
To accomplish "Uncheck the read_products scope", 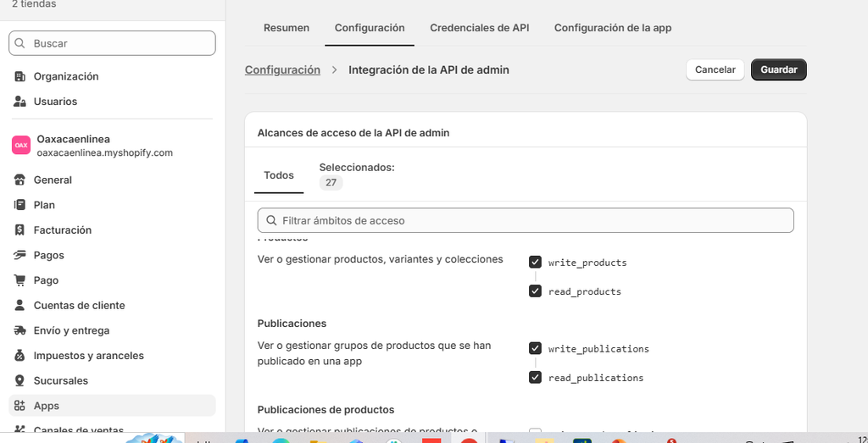I will [x=535, y=291].
